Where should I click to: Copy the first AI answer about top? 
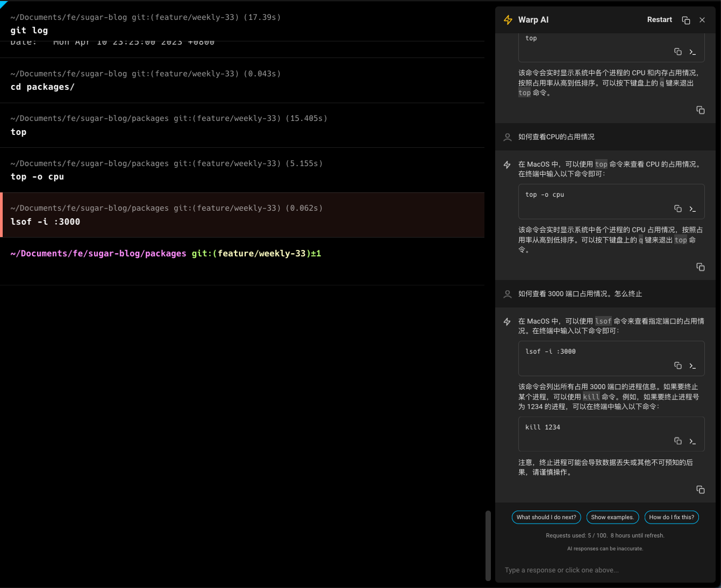tap(701, 110)
